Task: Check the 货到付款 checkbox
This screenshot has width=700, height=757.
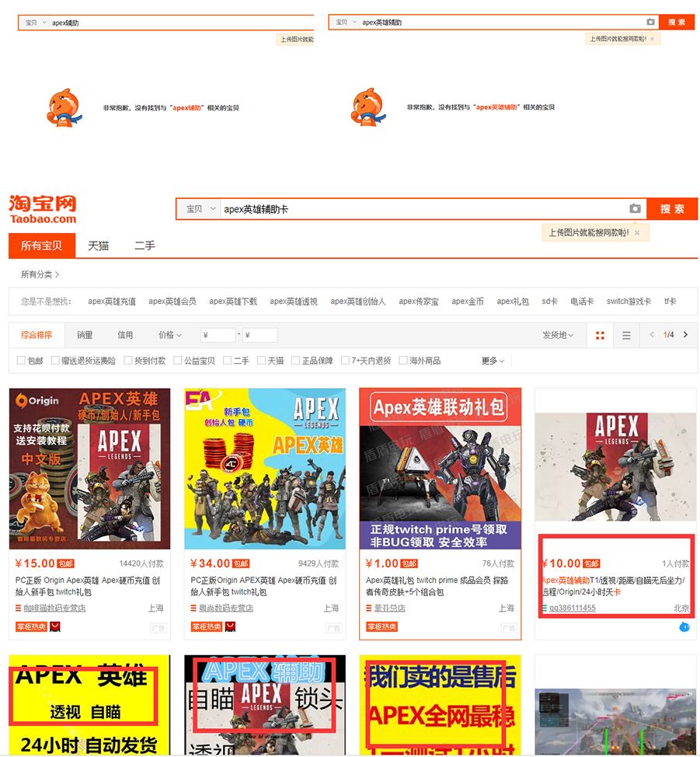Action: (x=128, y=360)
